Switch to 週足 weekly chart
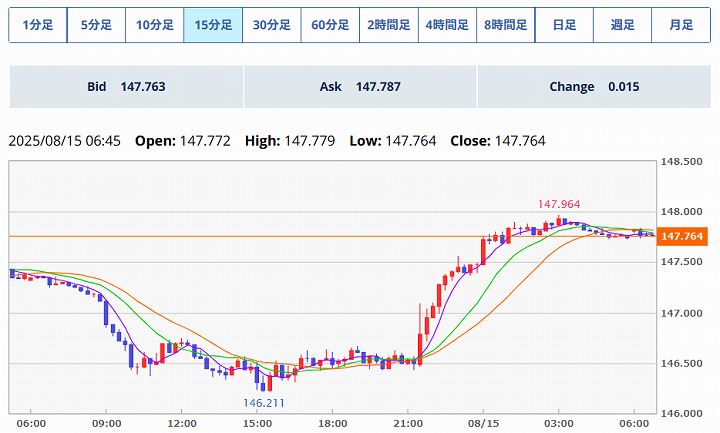The height and width of the screenshot is (433, 720). tap(622, 25)
